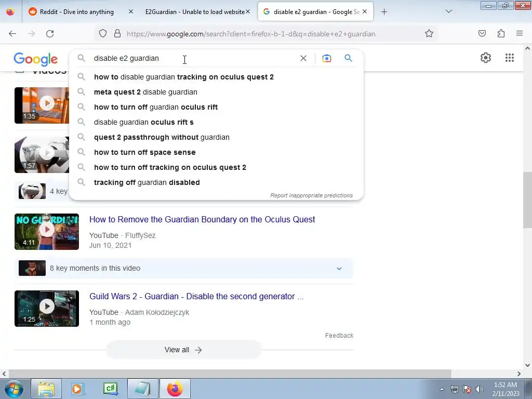Launch media player from taskbar
This screenshot has height=399, width=532.
pos(78,389)
